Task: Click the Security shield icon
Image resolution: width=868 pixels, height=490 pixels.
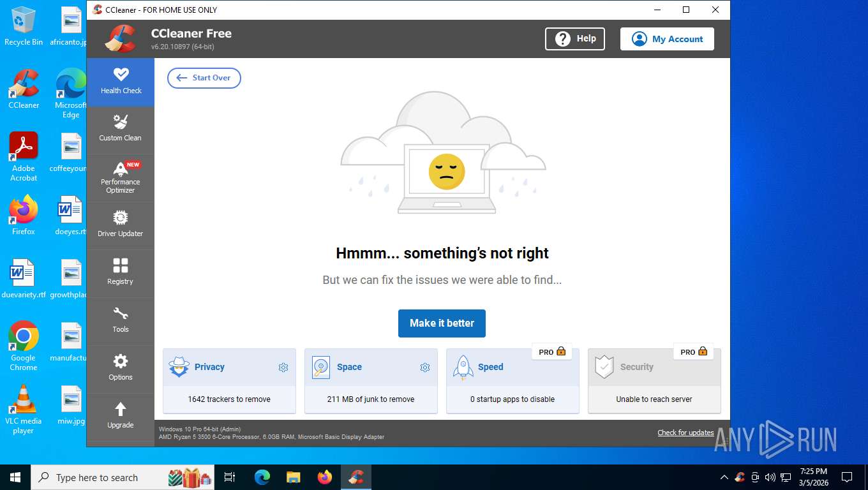Action: pos(604,367)
